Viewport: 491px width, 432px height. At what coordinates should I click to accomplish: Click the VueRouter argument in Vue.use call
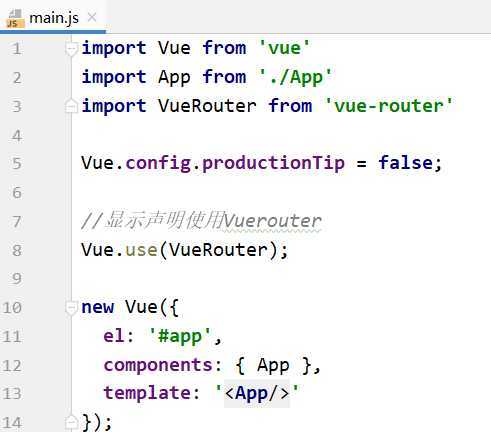tap(218, 250)
